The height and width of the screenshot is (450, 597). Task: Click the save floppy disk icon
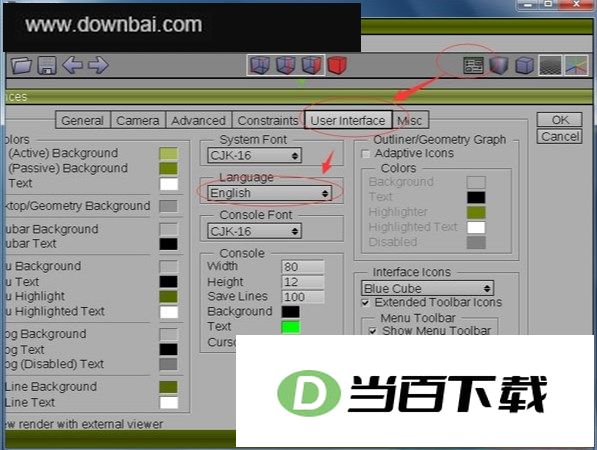[47, 65]
